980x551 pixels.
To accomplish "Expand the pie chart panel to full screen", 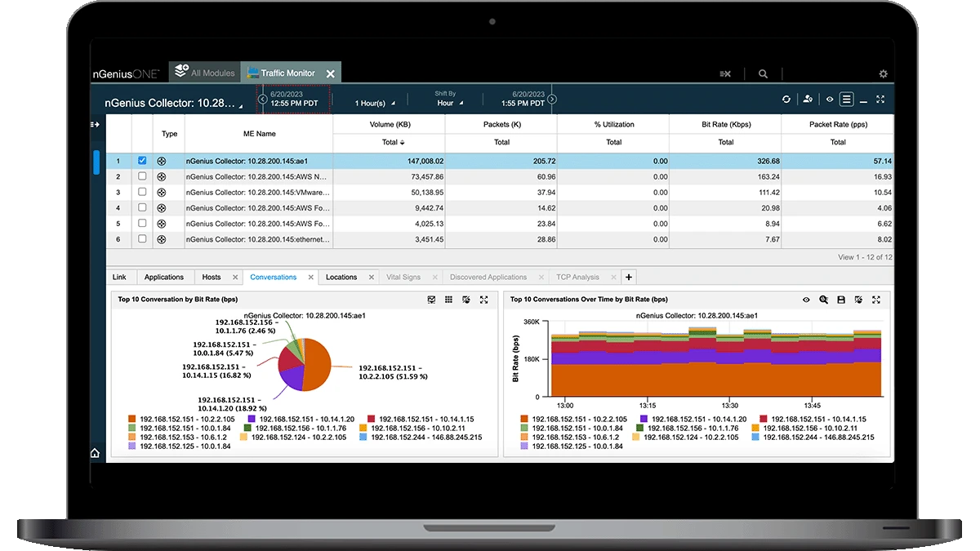I will point(484,300).
